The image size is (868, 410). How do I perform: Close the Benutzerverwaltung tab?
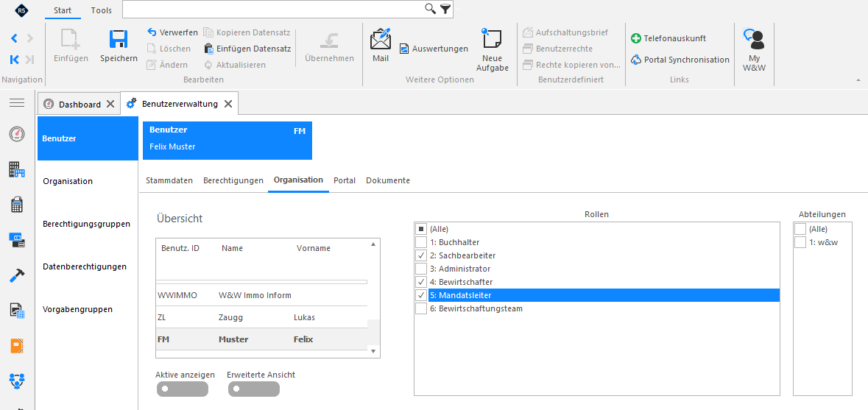[x=228, y=104]
